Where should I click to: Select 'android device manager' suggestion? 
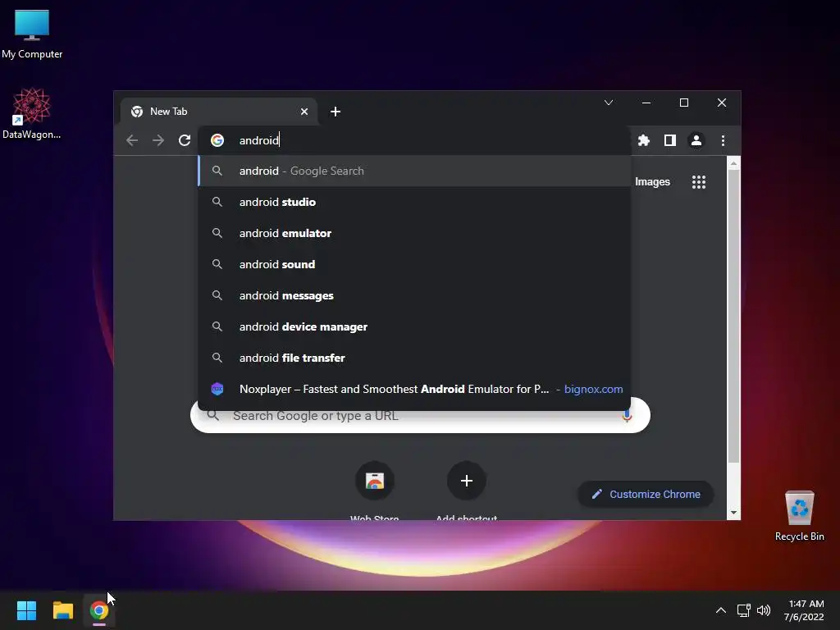(x=414, y=326)
